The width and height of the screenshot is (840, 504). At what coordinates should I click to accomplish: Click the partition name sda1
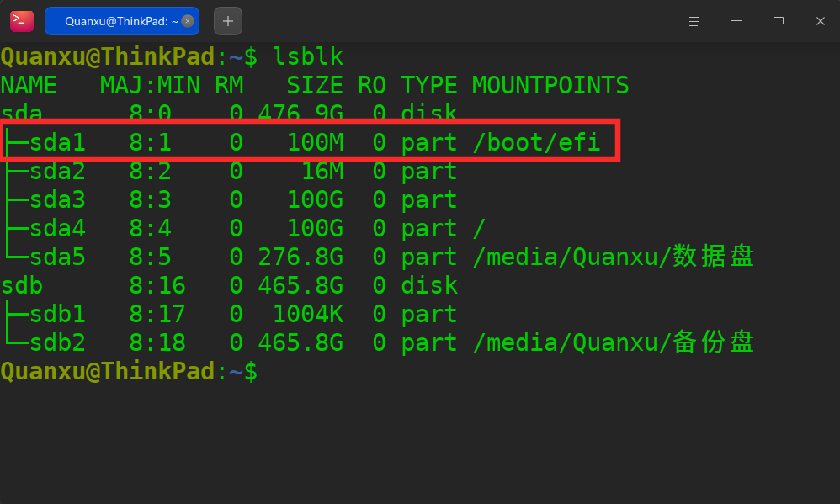(x=57, y=142)
